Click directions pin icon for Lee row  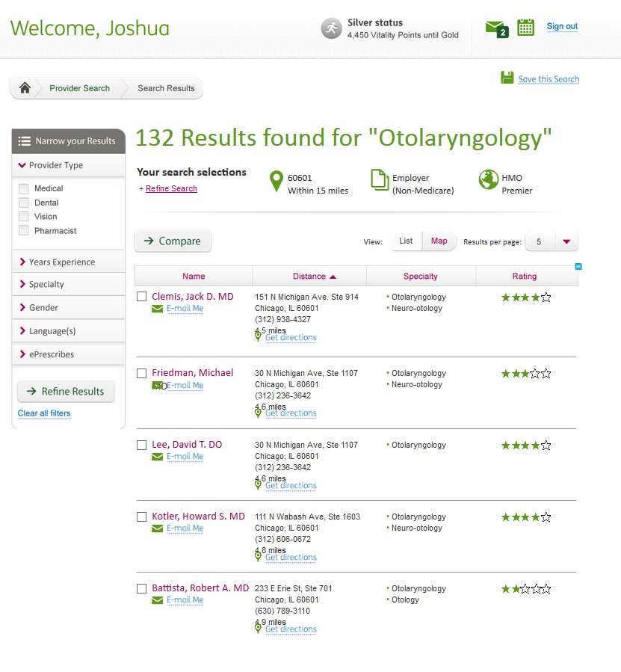point(258,484)
